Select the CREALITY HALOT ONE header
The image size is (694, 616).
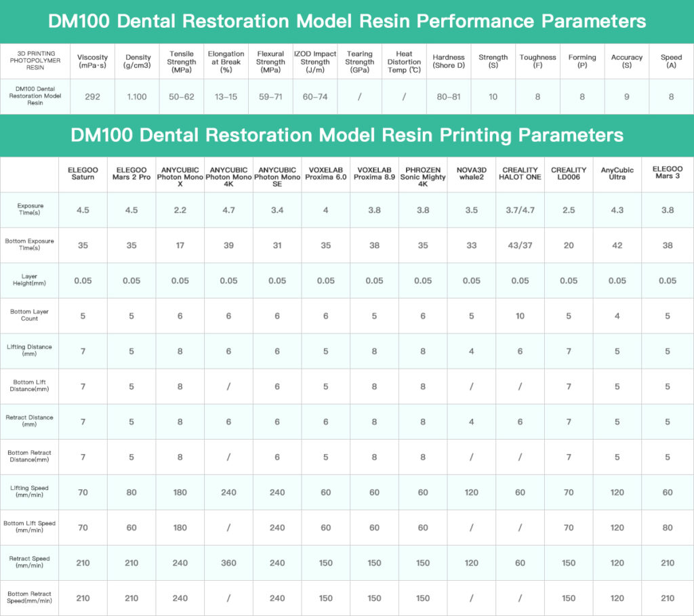pos(520,173)
